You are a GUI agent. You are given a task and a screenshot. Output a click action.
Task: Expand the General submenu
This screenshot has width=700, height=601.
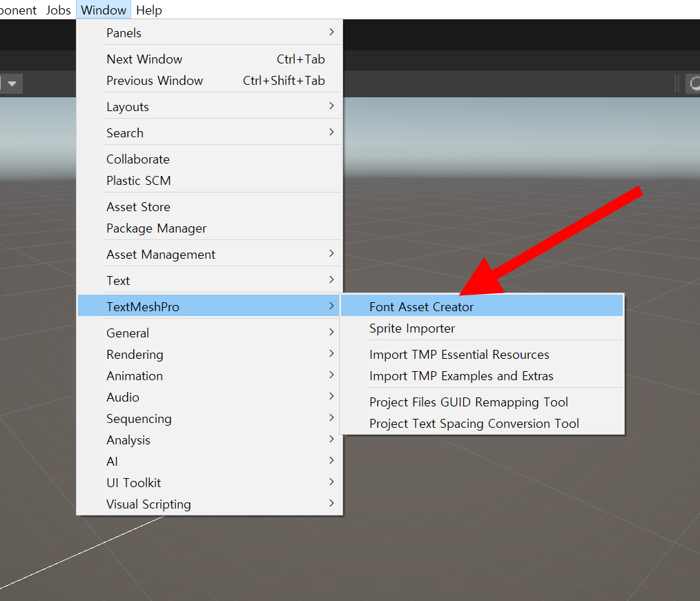click(210, 333)
